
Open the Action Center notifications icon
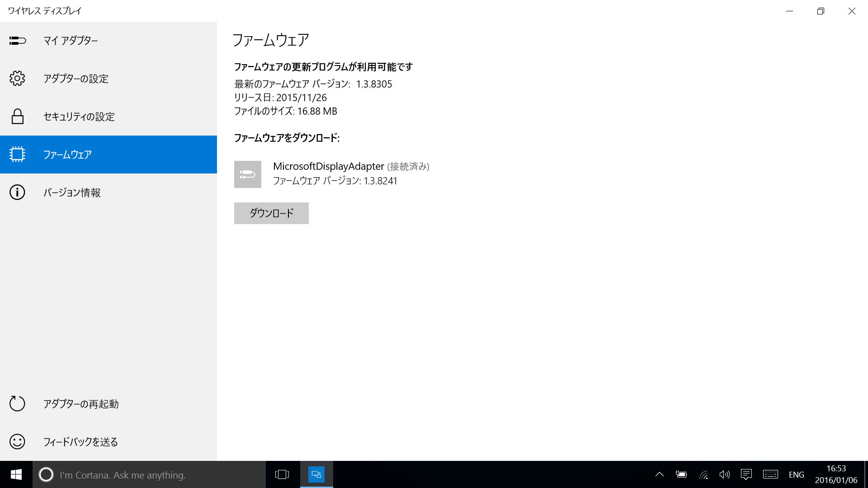click(x=746, y=474)
